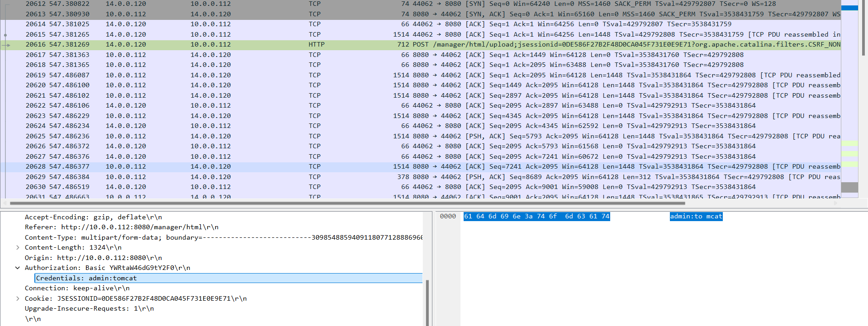Select packet number 20620 row
Viewport: 868px width, 326px height.
(421, 85)
